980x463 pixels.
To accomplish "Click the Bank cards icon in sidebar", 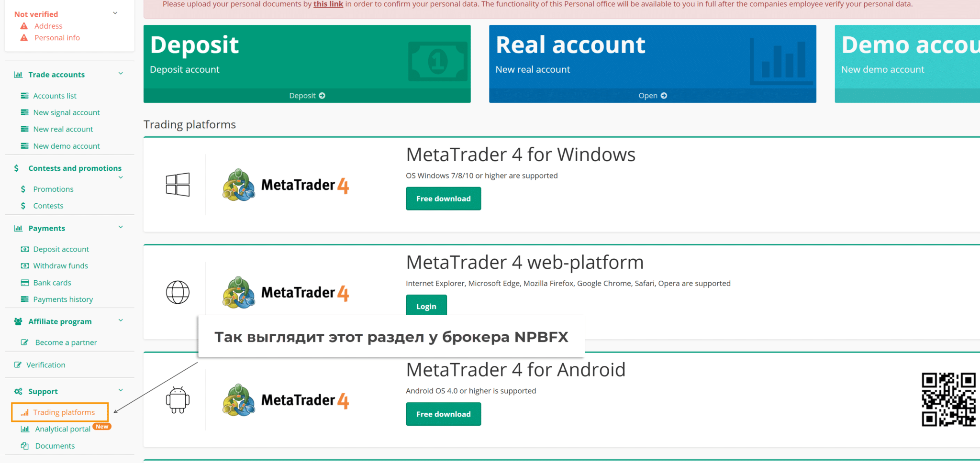I will [x=25, y=283].
